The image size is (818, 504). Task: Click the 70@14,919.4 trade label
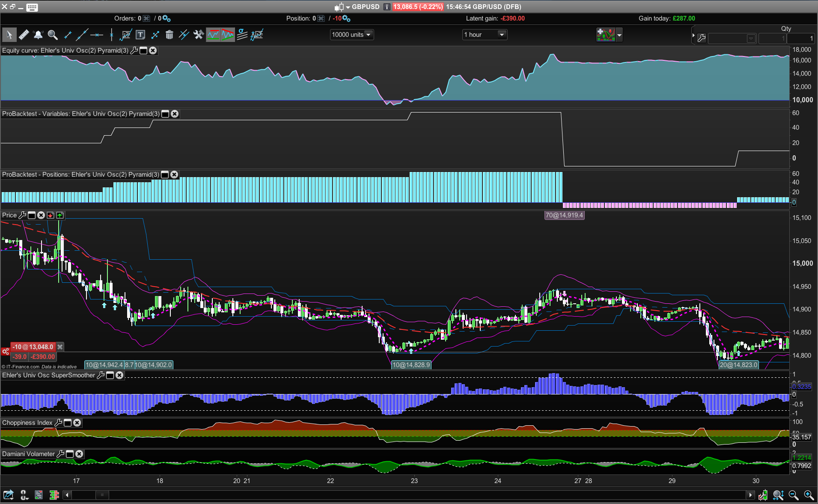point(564,215)
